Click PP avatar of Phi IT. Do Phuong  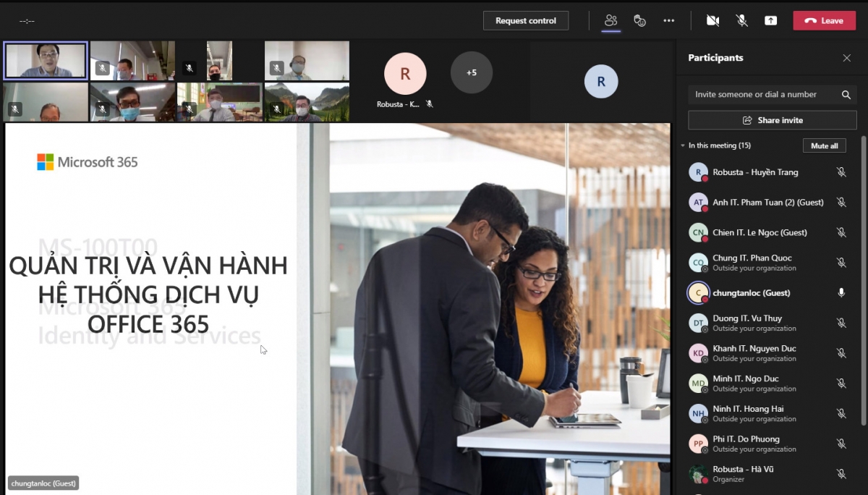pyautogui.click(x=698, y=444)
